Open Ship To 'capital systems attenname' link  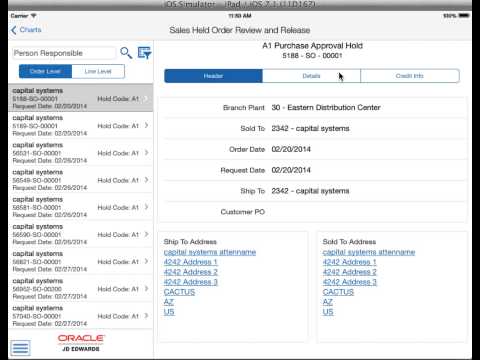coord(210,252)
